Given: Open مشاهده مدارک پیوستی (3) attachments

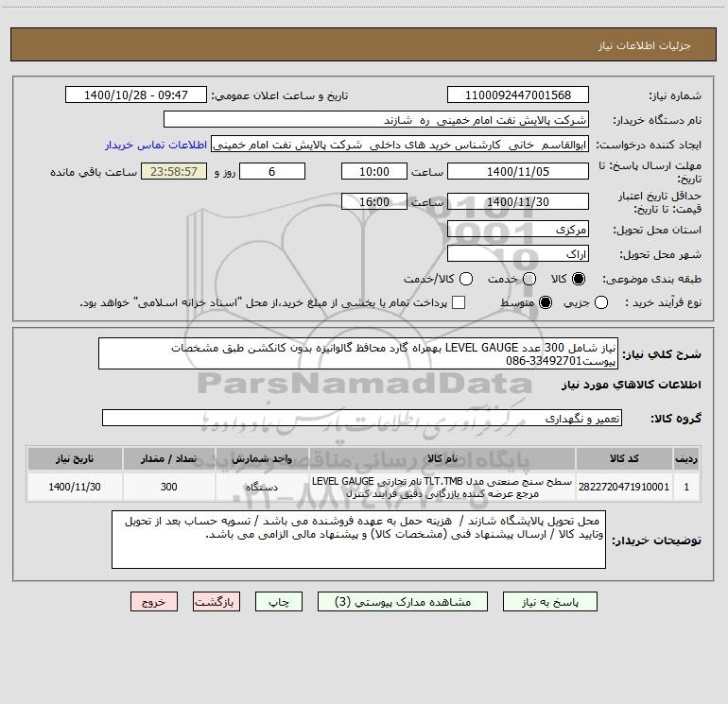Looking at the screenshot, I should coord(403,602).
